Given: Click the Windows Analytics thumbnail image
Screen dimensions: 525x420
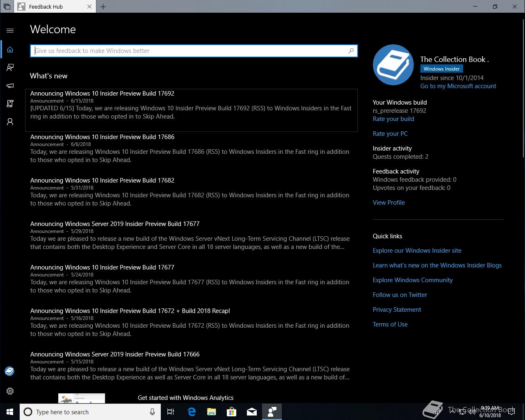Looking at the screenshot, I should coord(82,398).
